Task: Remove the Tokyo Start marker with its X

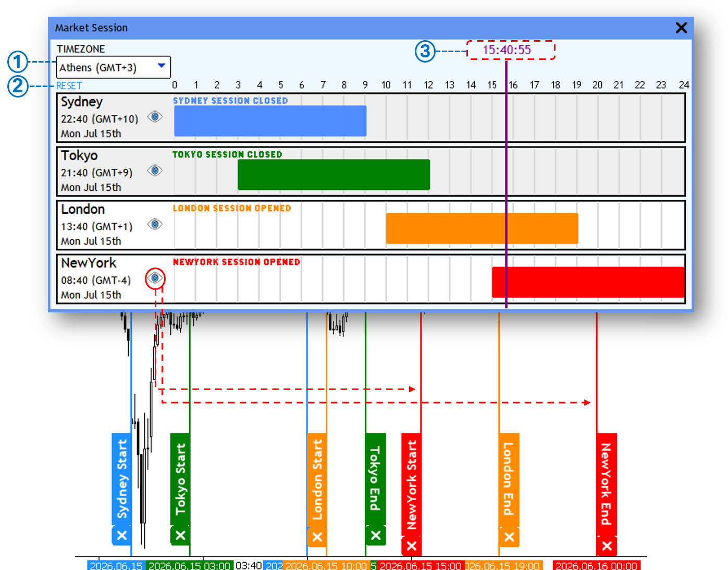Action: pos(180,536)
